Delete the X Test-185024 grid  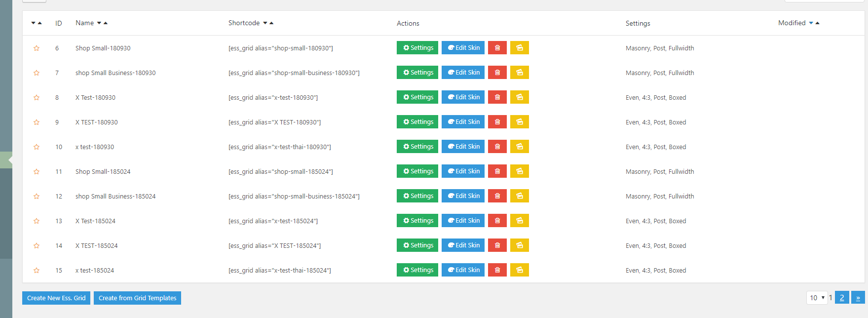click(497, 221)
